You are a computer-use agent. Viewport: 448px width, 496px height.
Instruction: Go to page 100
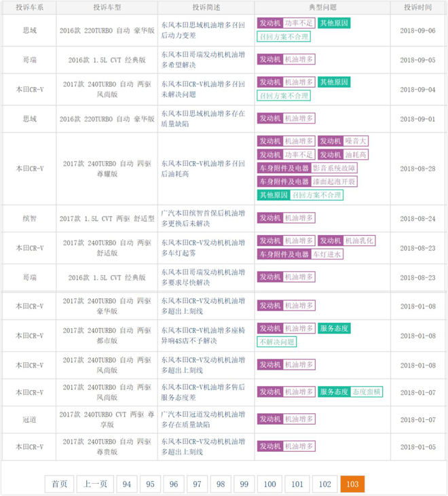[269, 484]
